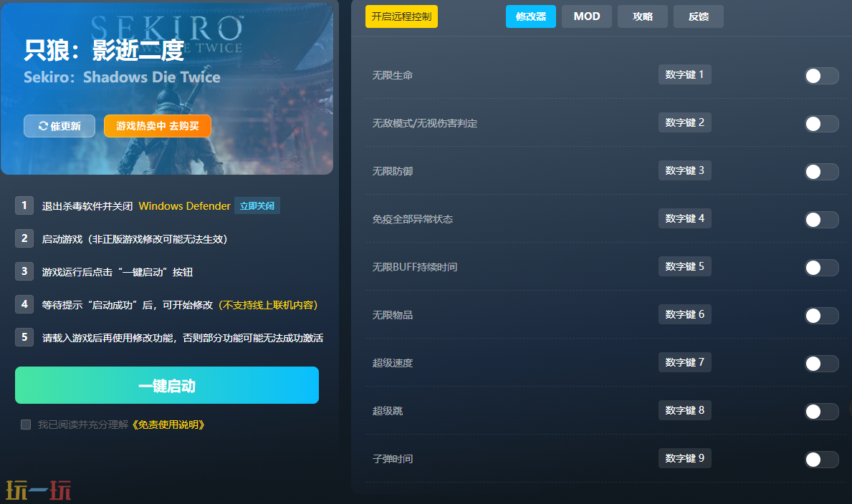
Task: Enable 免疫全部异常状态 switch
Action: 821,219
